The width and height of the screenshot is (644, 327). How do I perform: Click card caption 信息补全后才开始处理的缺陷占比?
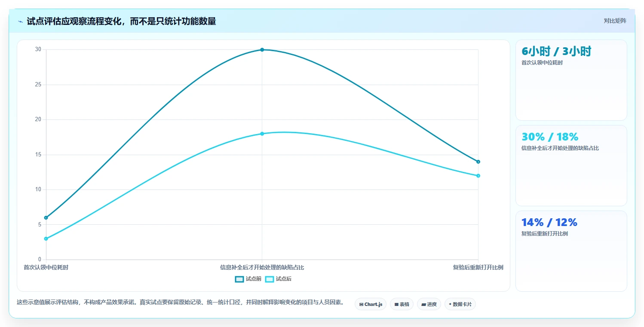(x=560, y=148)
